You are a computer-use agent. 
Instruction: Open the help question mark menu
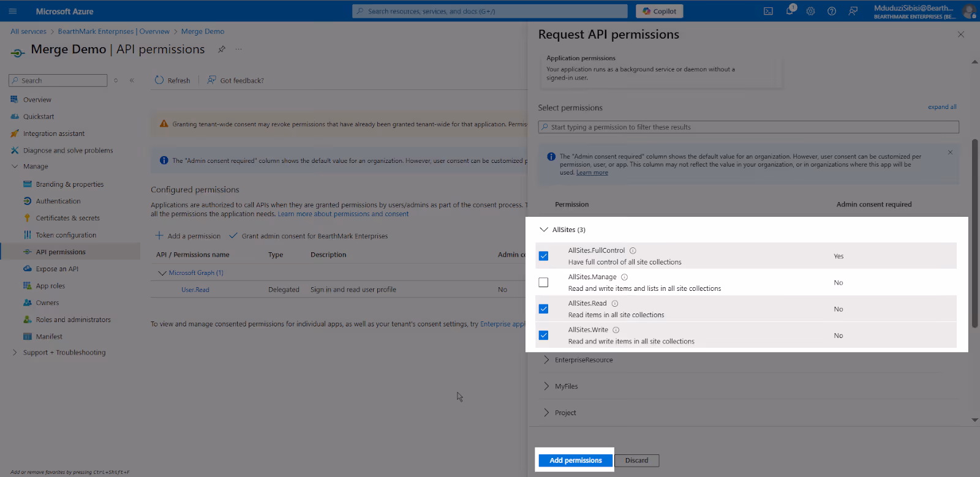(832, 11)
